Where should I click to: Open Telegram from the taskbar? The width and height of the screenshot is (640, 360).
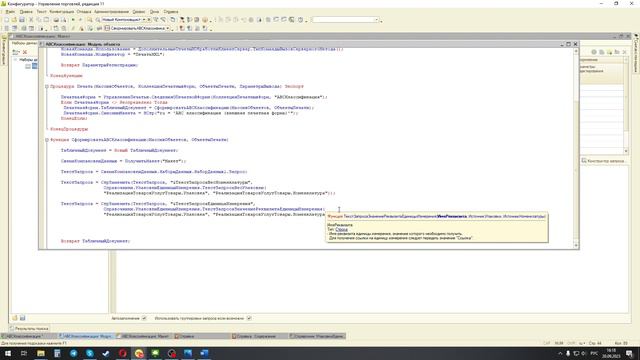pyautogui.click(x=73, y=353)
